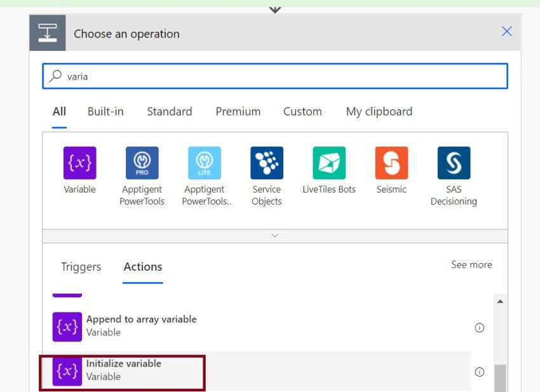Open the My clipboard tab
This screenshot has height=392, width=540.
click(x=379, y=111)
